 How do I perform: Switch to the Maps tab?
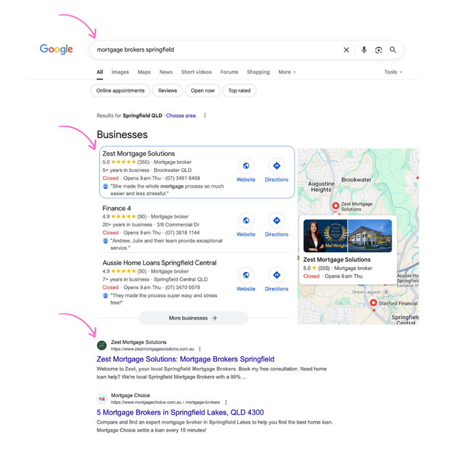144,72
